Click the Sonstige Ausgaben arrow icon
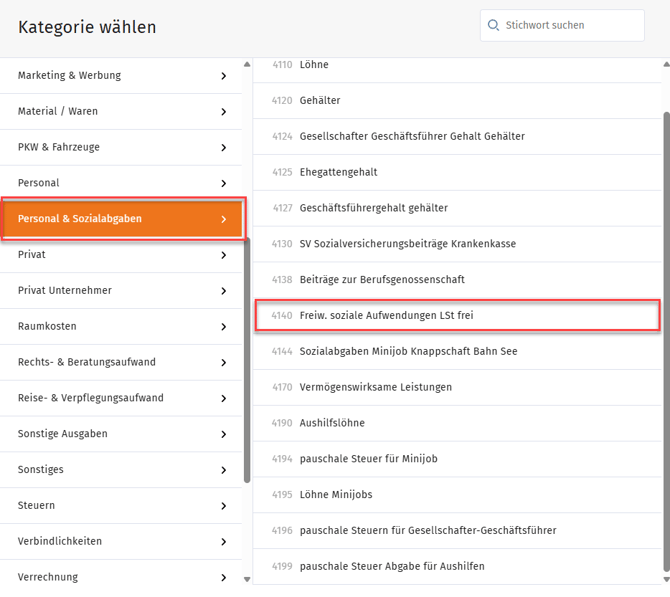 click(x=223, y=435)
